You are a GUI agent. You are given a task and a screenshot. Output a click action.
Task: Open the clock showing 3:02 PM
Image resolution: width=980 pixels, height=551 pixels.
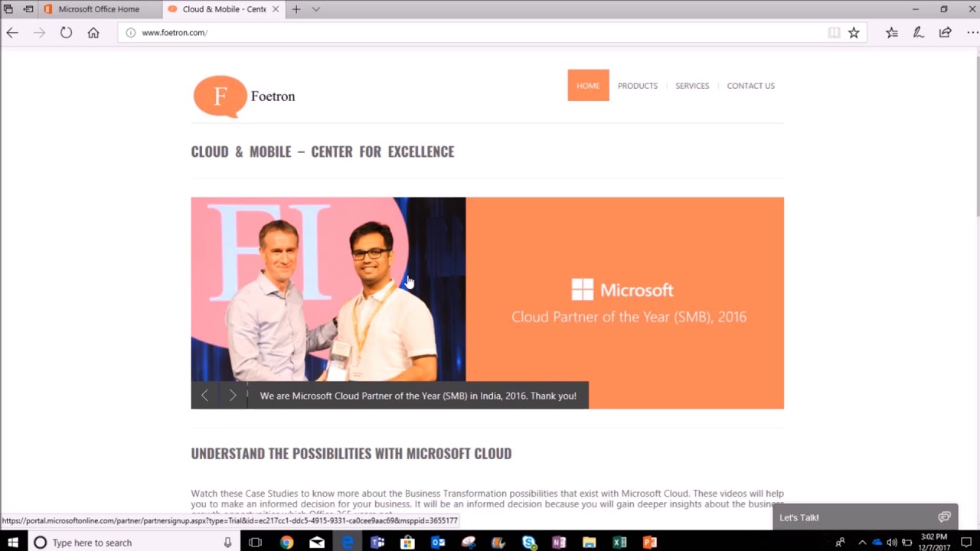934,543
